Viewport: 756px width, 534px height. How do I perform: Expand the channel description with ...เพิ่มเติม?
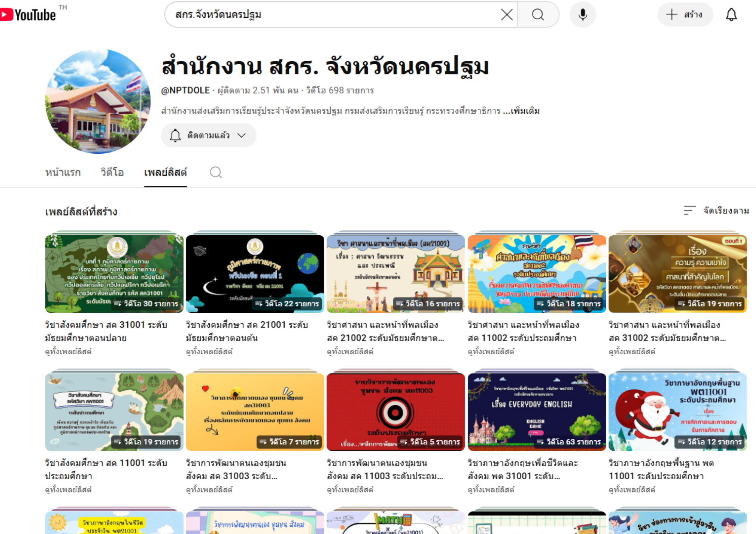[521, 111]
